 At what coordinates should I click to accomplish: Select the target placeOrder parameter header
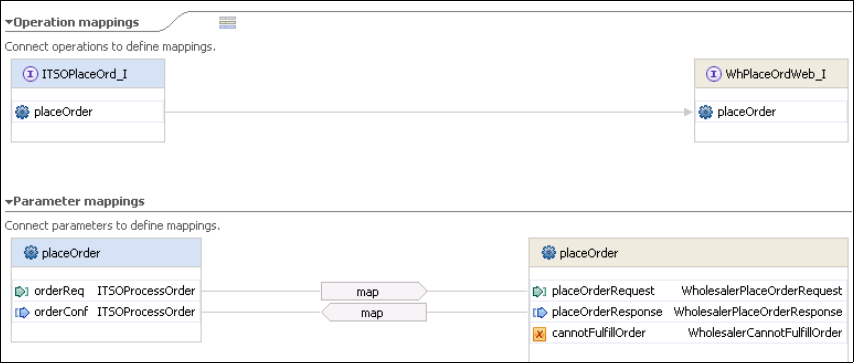click(x=688, y=253)
